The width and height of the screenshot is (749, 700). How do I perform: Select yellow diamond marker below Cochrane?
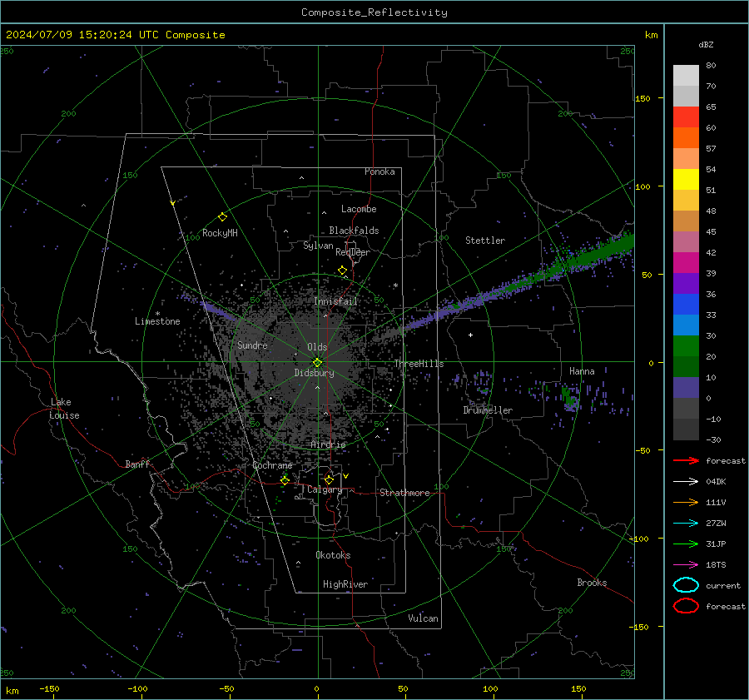point(285,480)
